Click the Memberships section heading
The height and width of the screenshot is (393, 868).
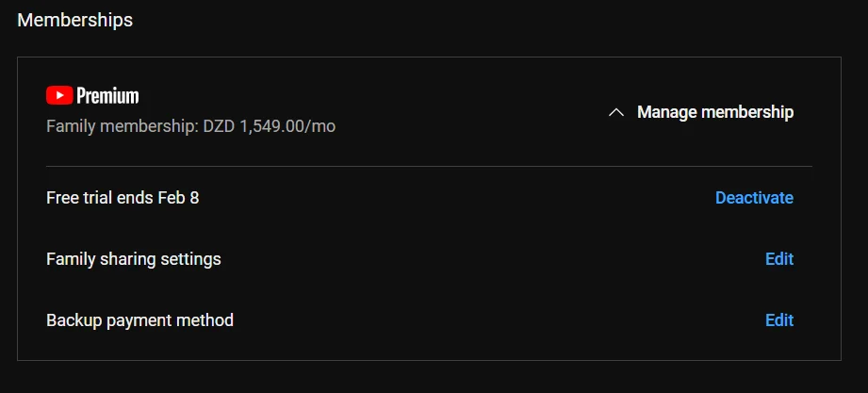click(74, 20)
